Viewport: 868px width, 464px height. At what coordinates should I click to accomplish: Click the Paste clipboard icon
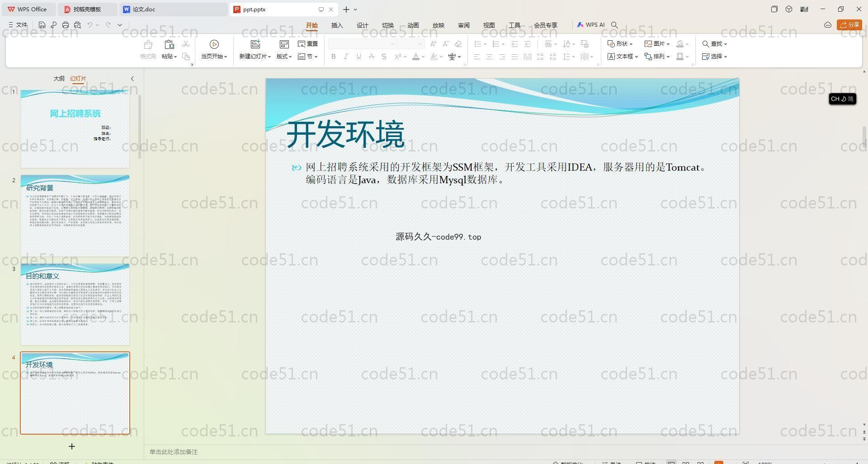(x=169, y=44)
